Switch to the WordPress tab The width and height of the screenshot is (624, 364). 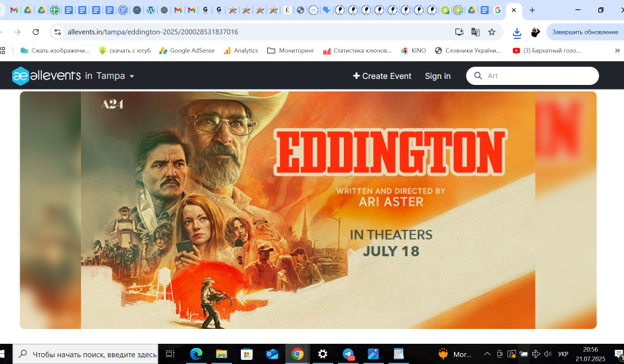pos(150,10)
